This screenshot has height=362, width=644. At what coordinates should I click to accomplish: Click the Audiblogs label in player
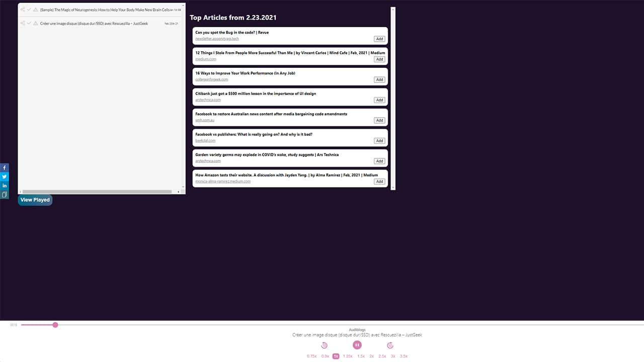pyautogui.click(x=357, y=330)
